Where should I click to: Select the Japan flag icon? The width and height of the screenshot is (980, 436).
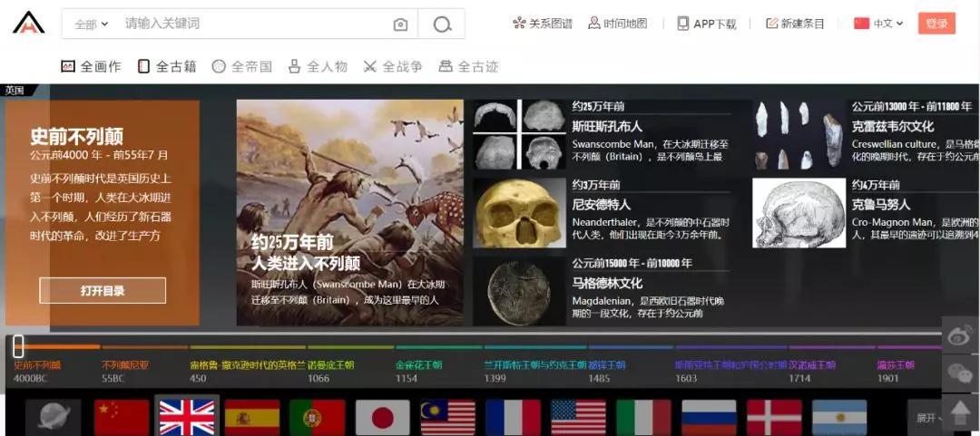[382, 418]
